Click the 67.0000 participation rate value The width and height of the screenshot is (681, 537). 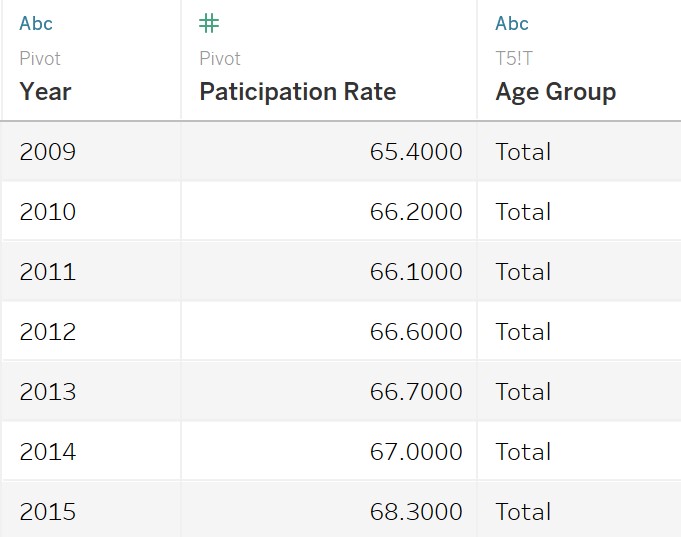tap(416, 452)
